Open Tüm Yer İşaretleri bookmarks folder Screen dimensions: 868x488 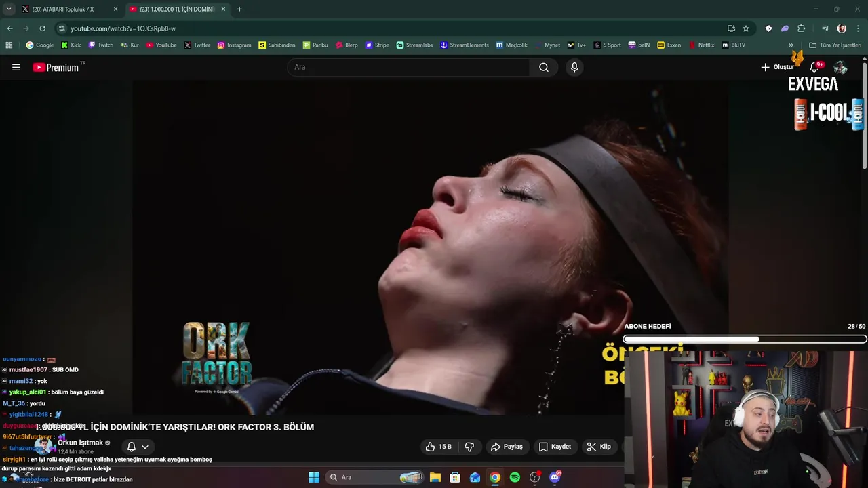835,45
